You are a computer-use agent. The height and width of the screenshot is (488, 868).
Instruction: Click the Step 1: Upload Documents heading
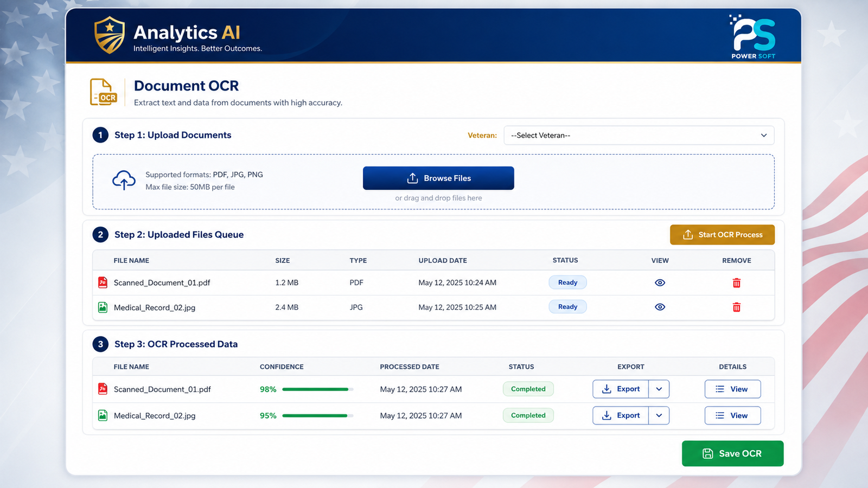[173, 135]
